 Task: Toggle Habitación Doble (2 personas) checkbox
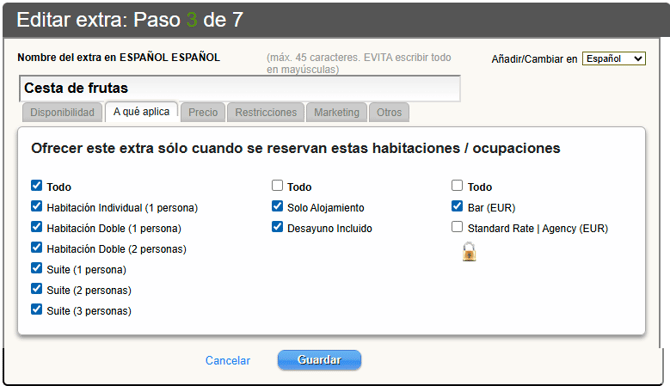[x=37, y=248]
